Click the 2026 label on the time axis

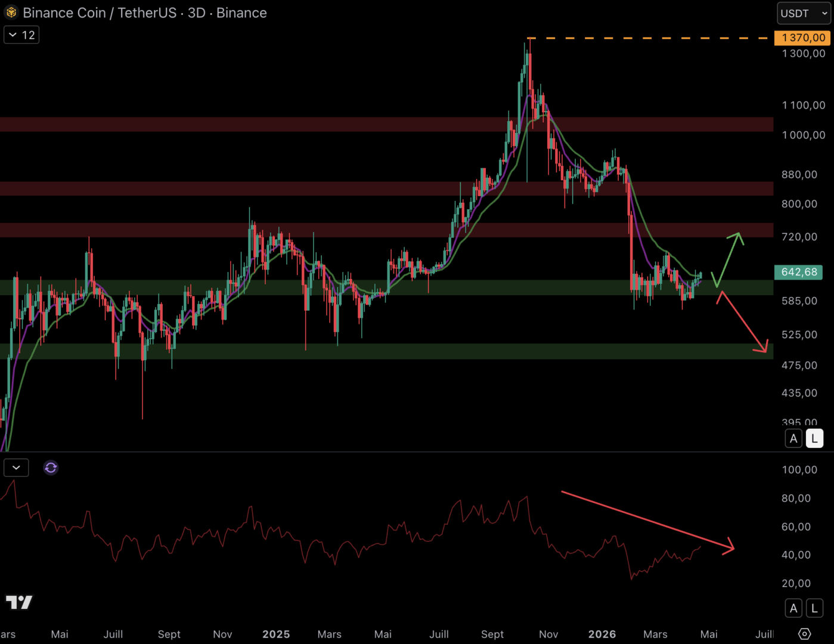tap(602, 634)
